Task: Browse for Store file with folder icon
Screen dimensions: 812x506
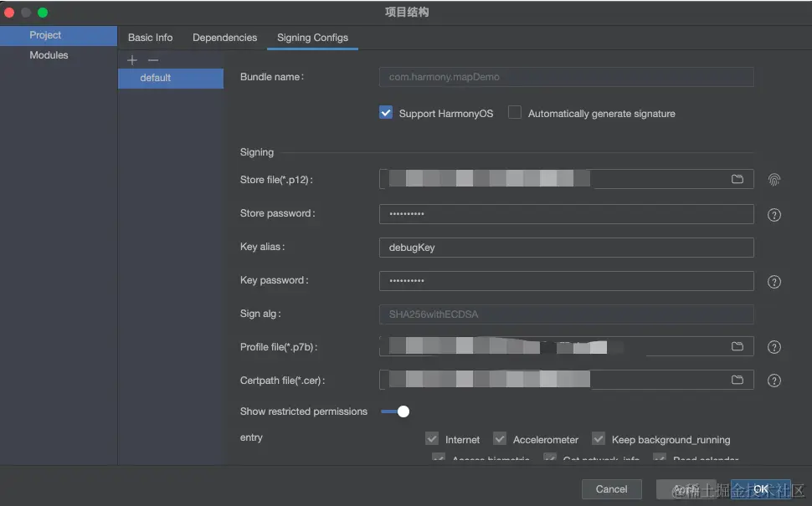Action: click(x=737, y=179)
